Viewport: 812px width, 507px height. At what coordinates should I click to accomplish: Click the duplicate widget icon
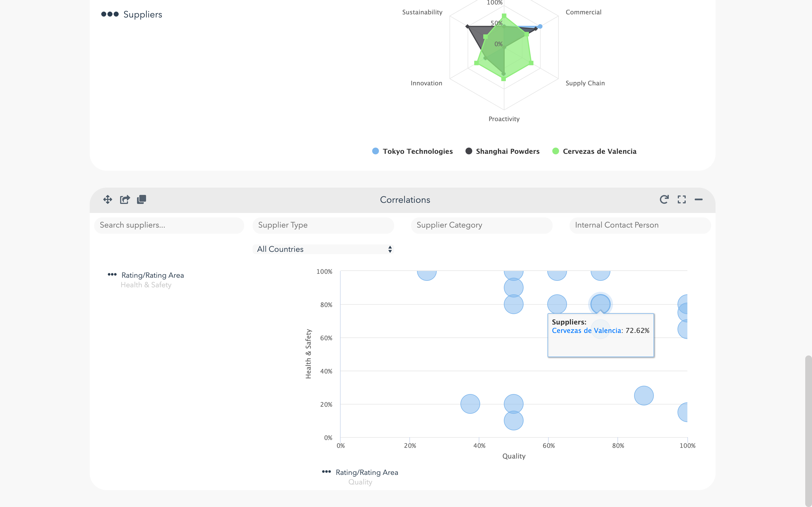(142, 199)
